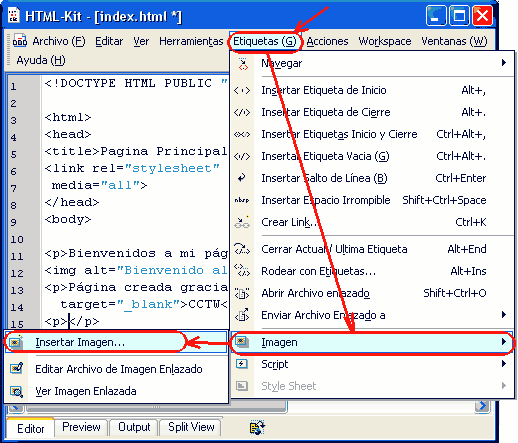This screenshot has height=443, width=518.
Task: Click the Insertar Etiqueta de Cierre icon
Action: tap(242, 112)
